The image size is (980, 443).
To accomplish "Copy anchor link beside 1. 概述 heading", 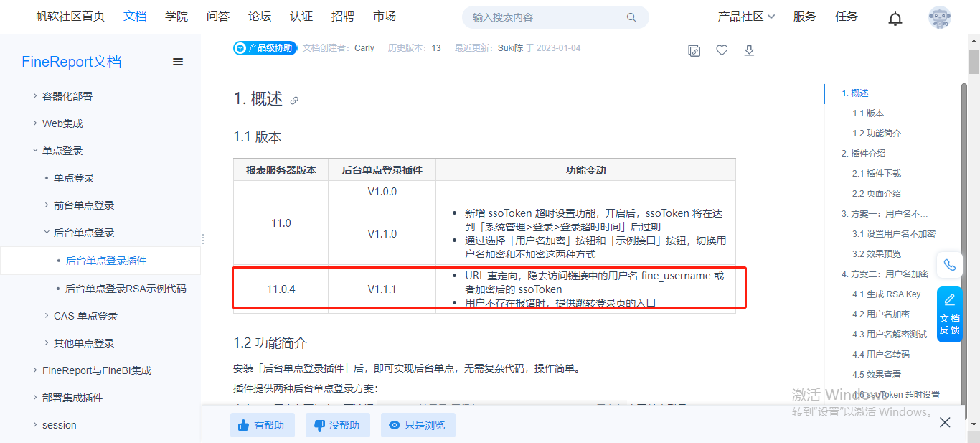I will tap(294, 101).
